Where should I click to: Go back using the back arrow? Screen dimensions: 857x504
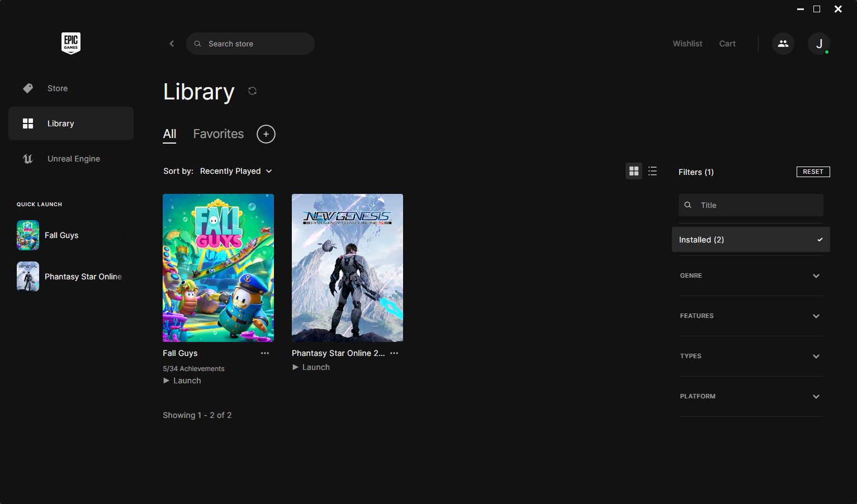click(172, 44)
